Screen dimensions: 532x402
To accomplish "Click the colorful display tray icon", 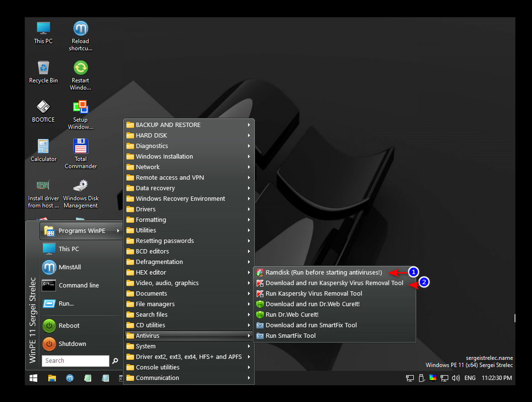I will click(x=433, y=378).
